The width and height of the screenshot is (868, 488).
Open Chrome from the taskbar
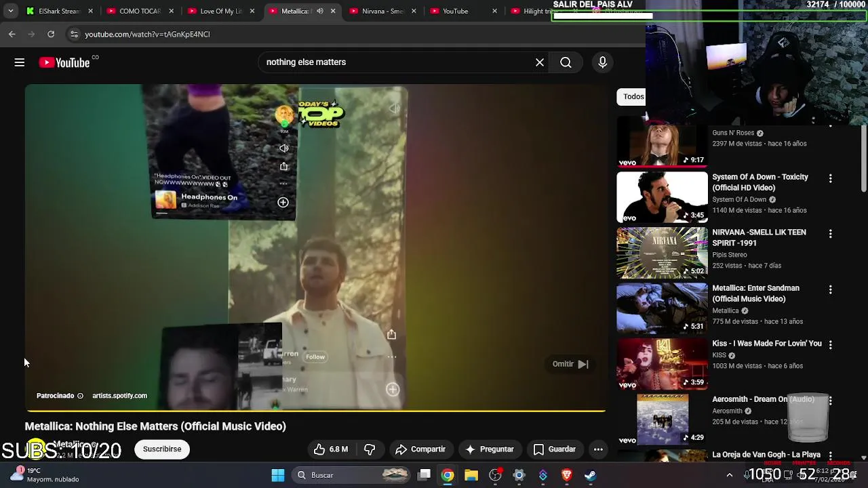[x=448, y=475]
